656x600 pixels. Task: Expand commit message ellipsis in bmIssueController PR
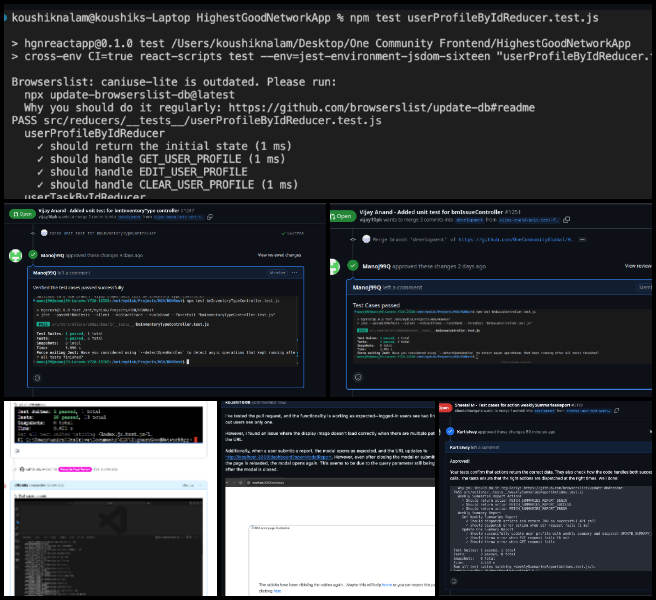[x=582, y=239]
